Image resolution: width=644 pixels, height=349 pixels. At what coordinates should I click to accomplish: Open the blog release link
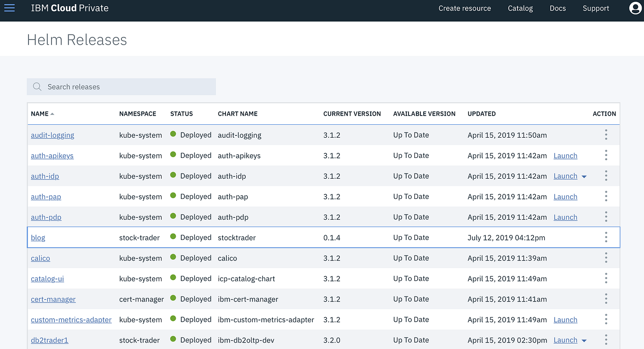pyautogui.click(x=38, y=238)
